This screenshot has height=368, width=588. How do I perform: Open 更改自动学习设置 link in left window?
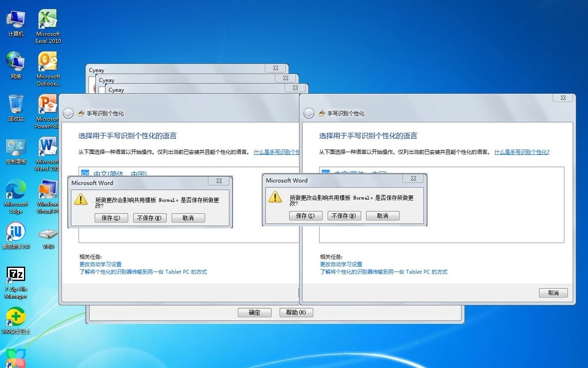point(100,264)
